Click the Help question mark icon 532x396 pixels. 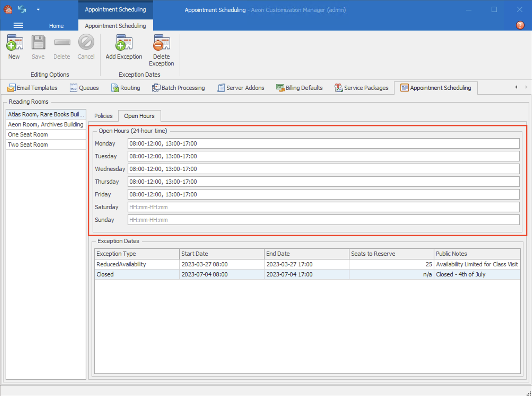[520, 25]
